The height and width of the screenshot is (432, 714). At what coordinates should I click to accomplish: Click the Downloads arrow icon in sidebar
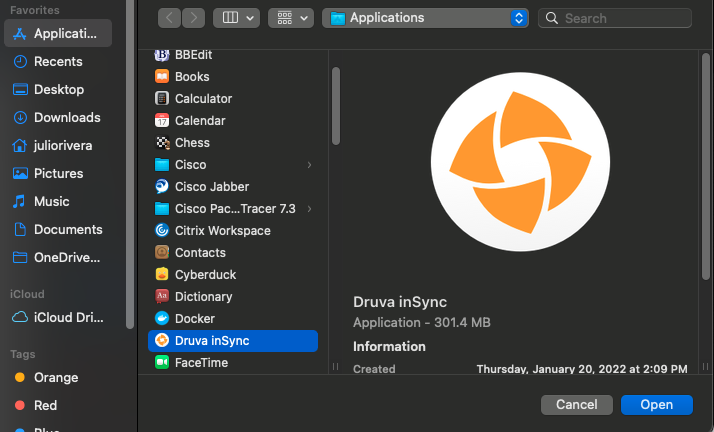[20, 117]
